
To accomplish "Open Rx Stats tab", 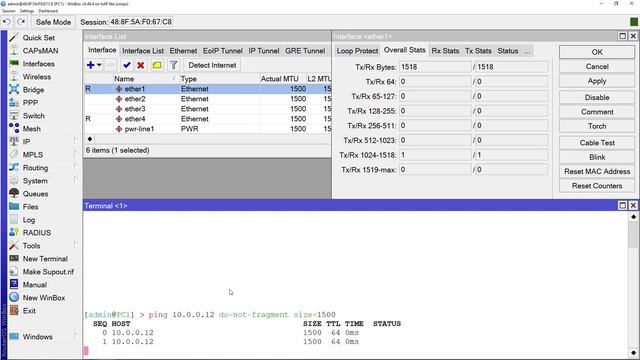I will click(x=445, y=51).
